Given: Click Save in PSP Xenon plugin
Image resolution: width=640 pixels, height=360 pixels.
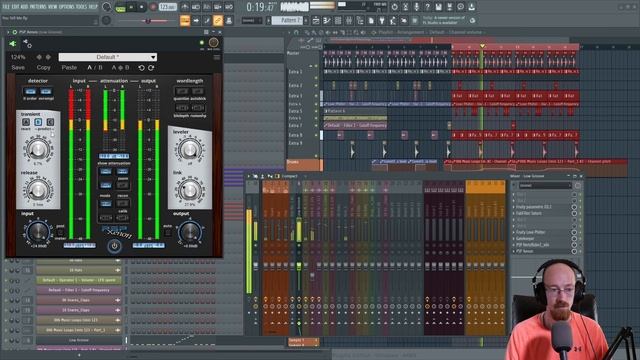Looking at the screenshot, I should 18,67.
